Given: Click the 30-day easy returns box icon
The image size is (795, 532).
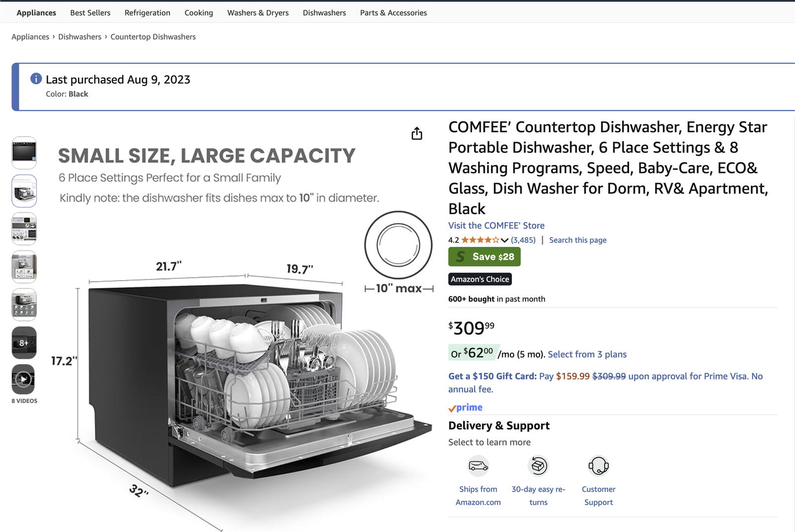Looking at the screenshot, I should tap(539, 466).
